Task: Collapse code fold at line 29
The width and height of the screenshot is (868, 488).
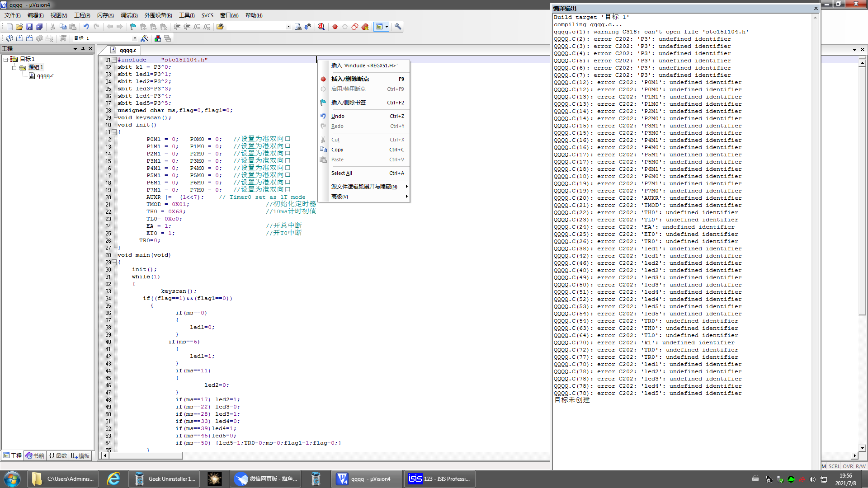Action: click(114, 263)
